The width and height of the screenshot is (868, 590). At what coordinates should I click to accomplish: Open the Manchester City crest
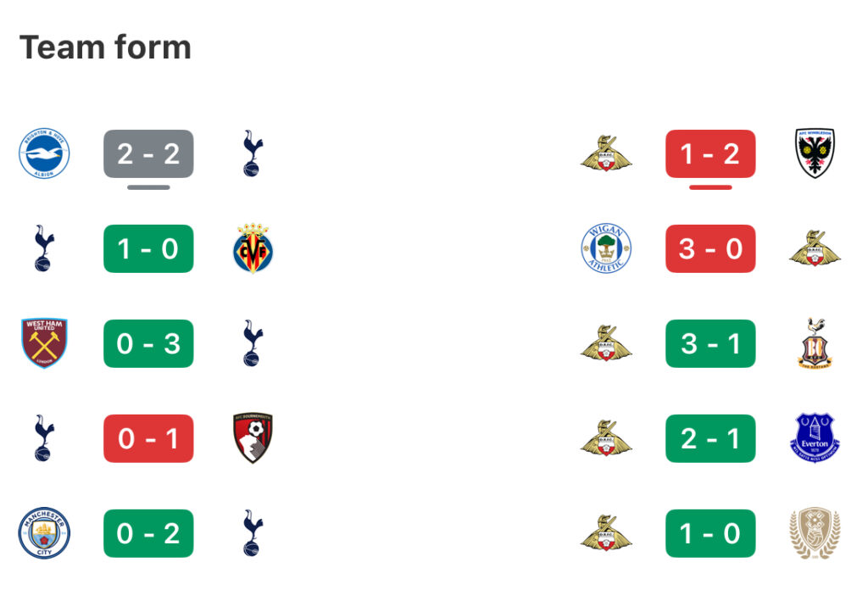pyautogui.click(x=44, y=533)
